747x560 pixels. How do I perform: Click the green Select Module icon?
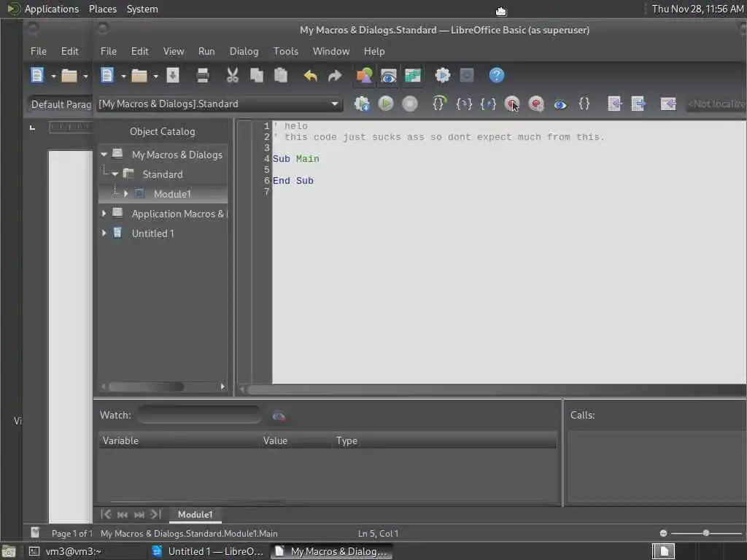[413, 75]
